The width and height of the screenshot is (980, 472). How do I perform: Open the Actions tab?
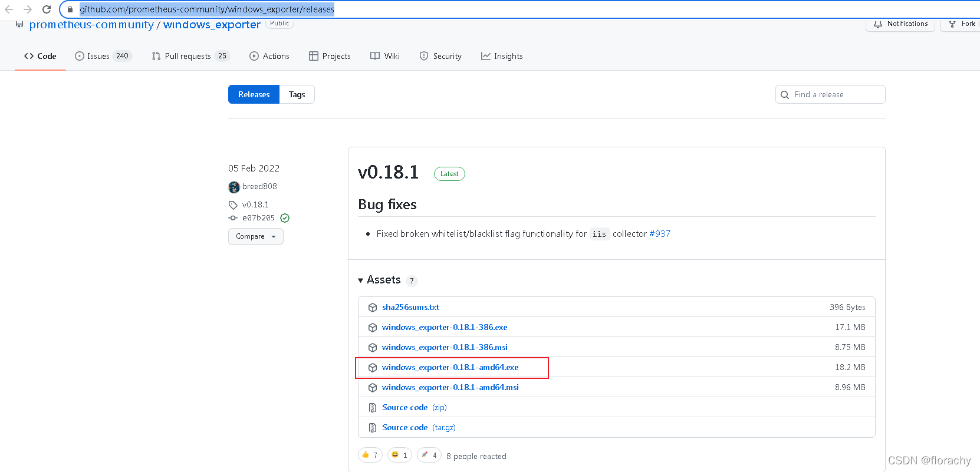coord(269,56)
